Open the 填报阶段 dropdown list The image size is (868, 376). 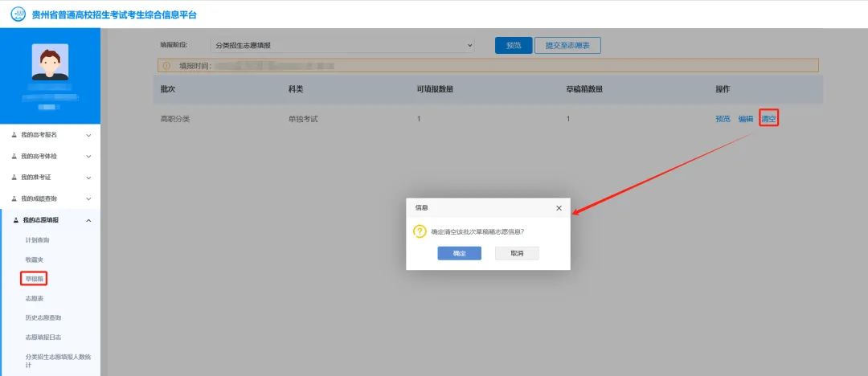tap(342, 46)
